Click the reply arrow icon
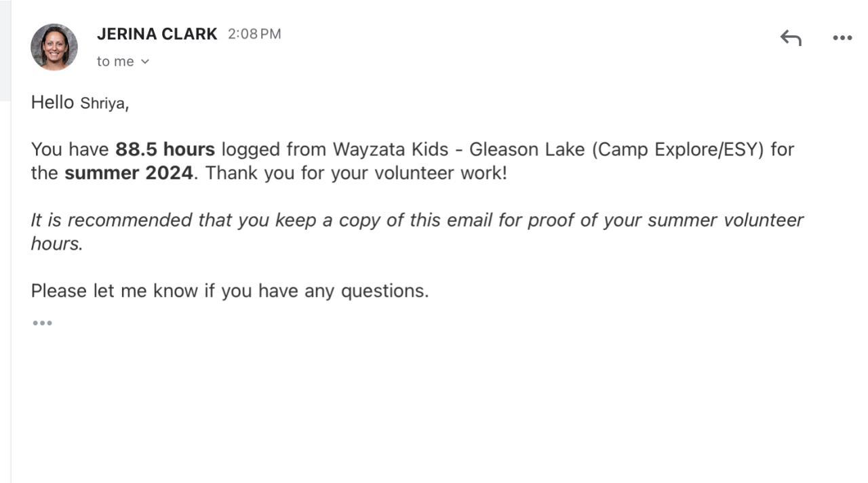Viewport: 868px width, 483px height. point(791,38)
